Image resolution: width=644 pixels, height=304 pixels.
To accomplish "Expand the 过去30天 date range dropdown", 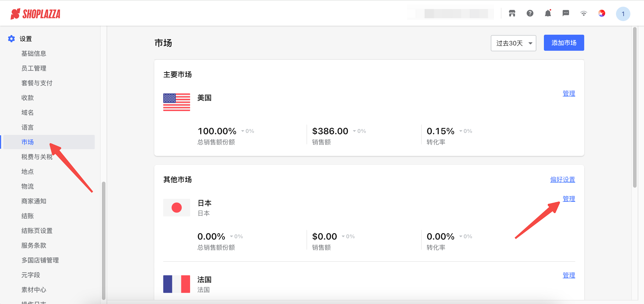I will click(513, 43).
